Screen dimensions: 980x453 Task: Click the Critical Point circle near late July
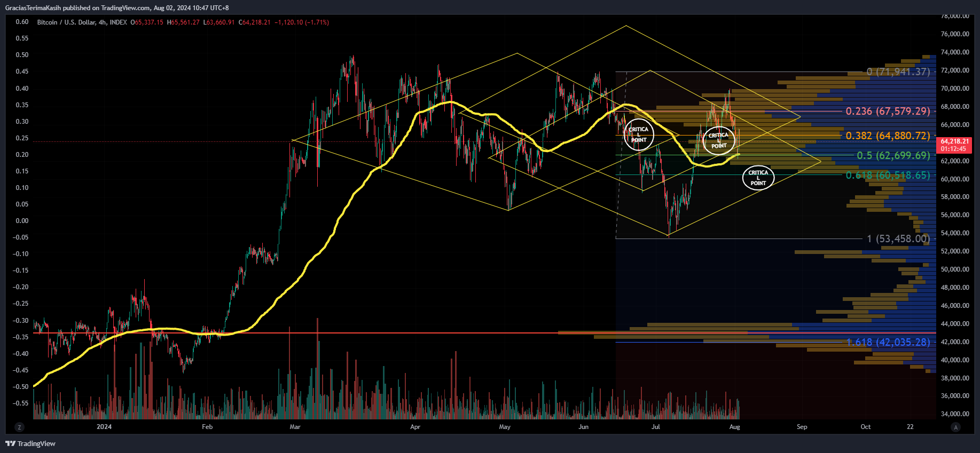pyautogui.click(x=719, y=140)
